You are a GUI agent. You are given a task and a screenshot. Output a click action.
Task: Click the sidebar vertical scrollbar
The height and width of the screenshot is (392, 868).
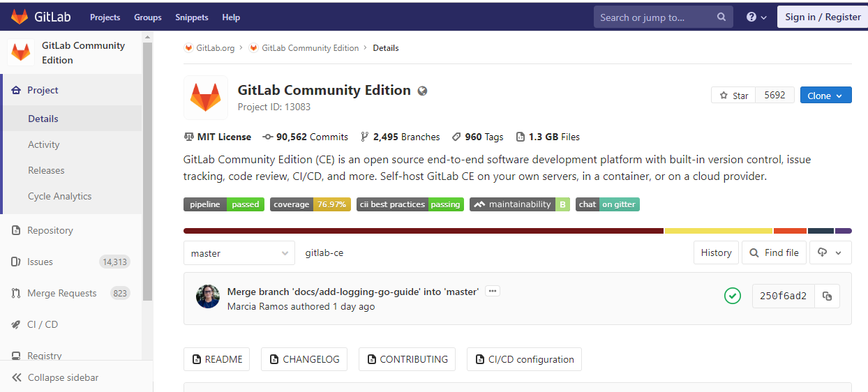pos(147,171)
